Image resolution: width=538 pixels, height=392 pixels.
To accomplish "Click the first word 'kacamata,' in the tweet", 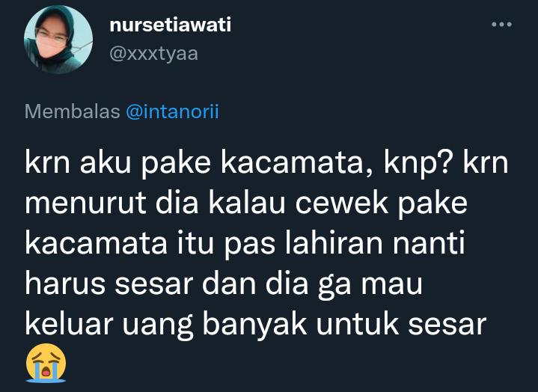I will click(x=297, y=164).
